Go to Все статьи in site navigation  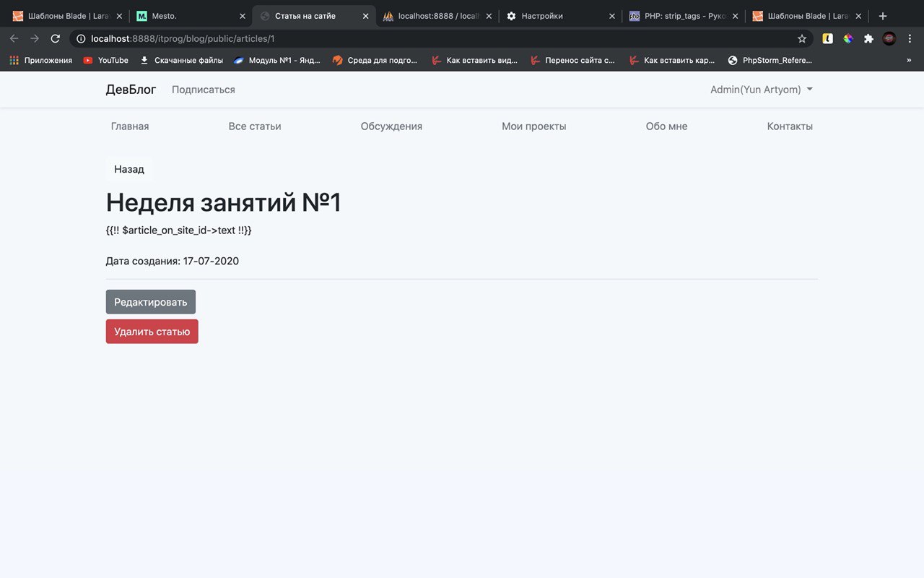[x=255, y=126]
